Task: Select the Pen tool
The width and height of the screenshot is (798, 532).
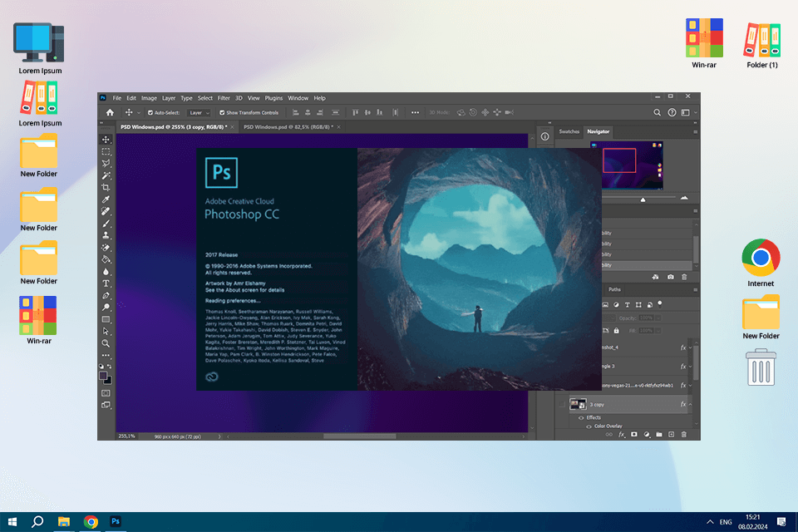Action: point(106,295)
